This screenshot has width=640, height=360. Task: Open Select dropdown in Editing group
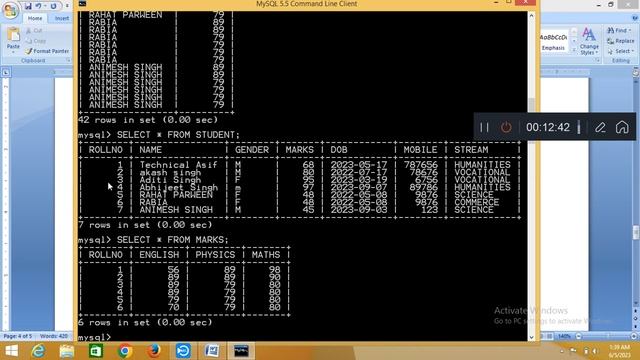pyautogui.click(x=621, y=51)
